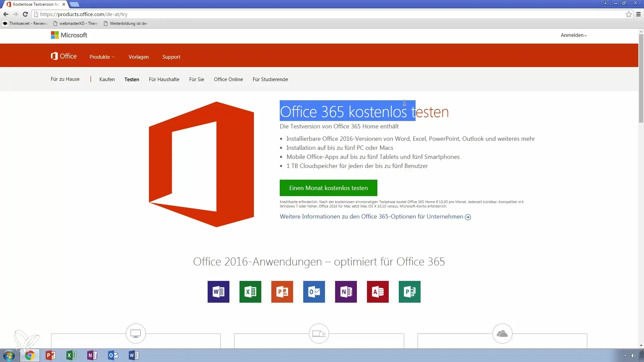Expand the Anmelden dropdown
Image resolution: width=644 pixels, height=362 pixels.
coord(574,35)
